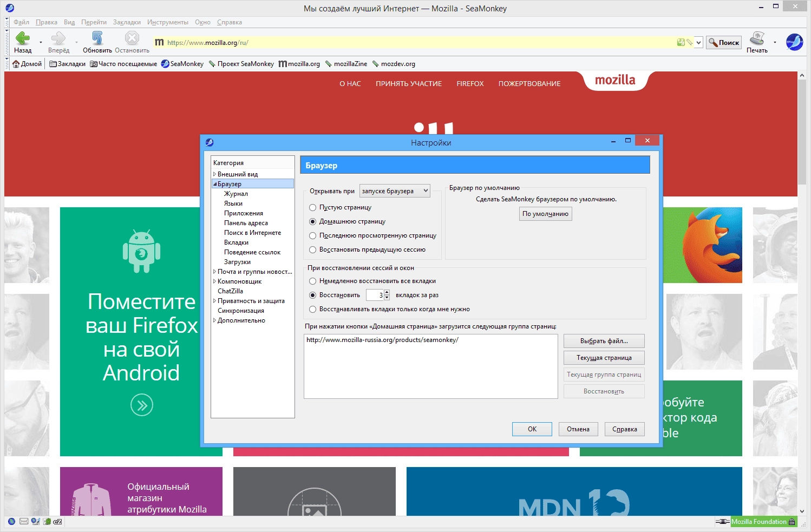Open the Проект SeaMonkey bookmark

point(241,64)
